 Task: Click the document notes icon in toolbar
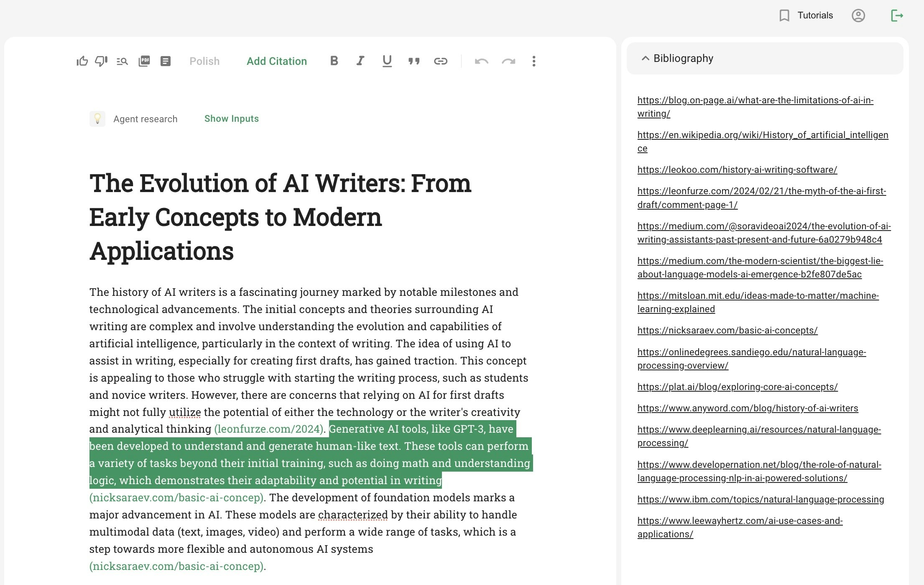166,61
